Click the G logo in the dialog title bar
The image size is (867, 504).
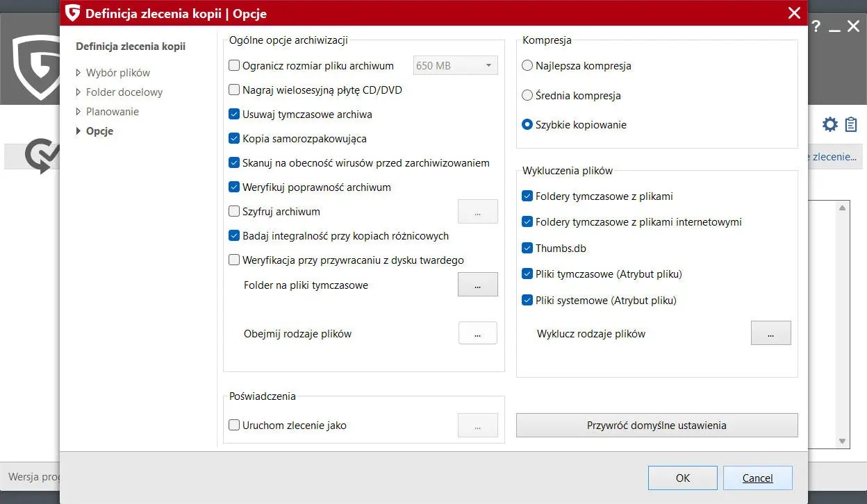click(72, 12)
